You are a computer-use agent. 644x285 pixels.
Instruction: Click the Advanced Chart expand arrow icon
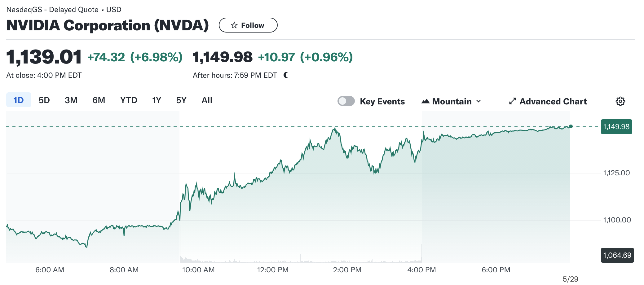pos(513,101)
